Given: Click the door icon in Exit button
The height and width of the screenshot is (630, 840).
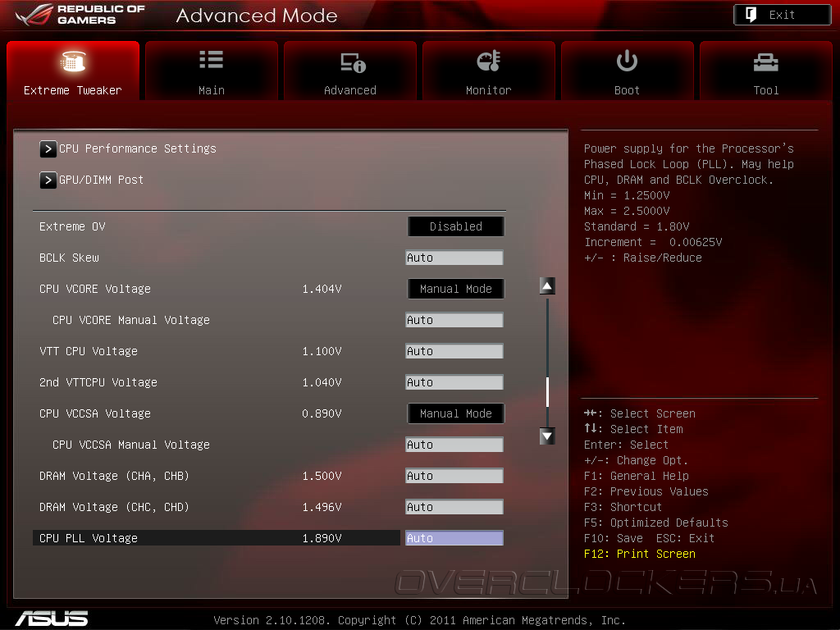Looking at the screenshot, I should [751, 15].
